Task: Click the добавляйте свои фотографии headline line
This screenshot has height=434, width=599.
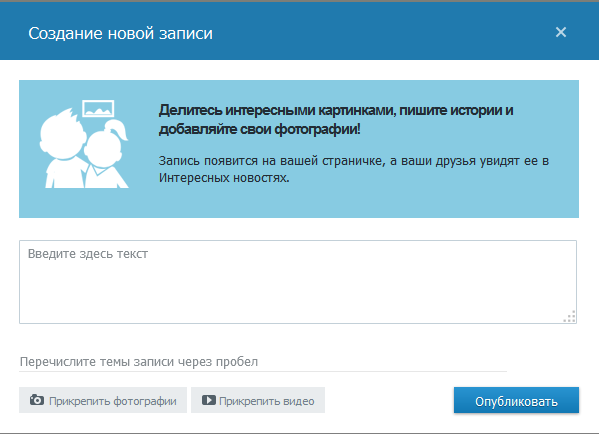Action: pyautogui.click(x=259, y=130)
